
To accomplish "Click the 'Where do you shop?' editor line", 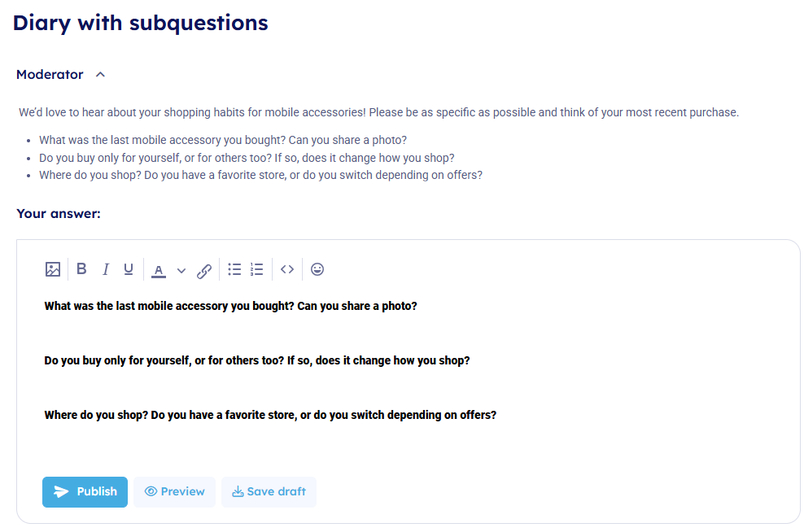I will click(270, 415).
